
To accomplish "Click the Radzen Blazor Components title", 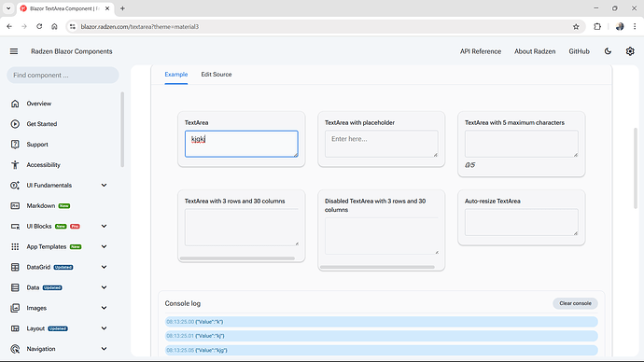I will tap(72, 51).
